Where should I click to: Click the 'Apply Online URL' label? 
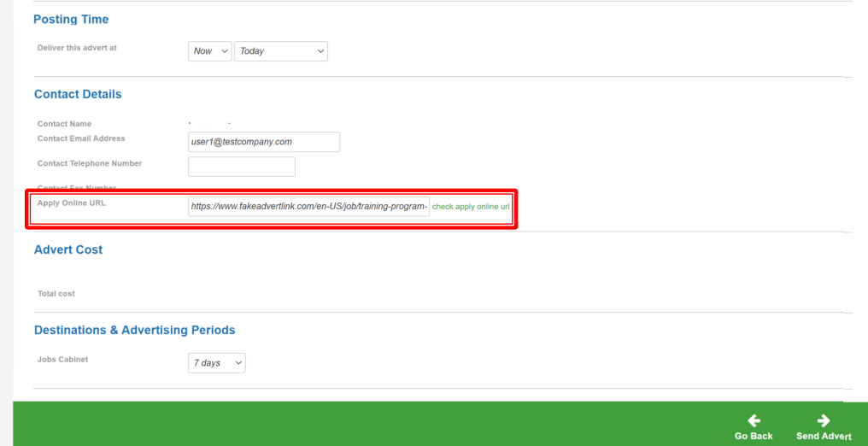[x=72, y=202]
